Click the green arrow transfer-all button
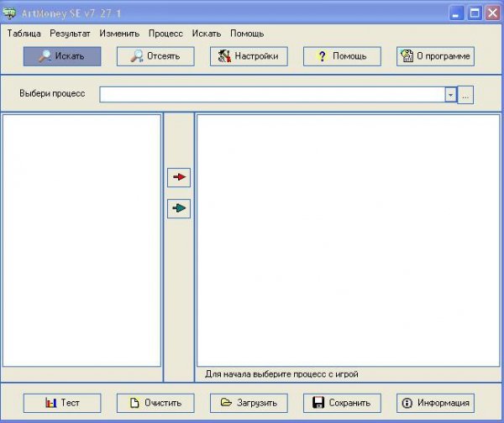 coord(179,208)
